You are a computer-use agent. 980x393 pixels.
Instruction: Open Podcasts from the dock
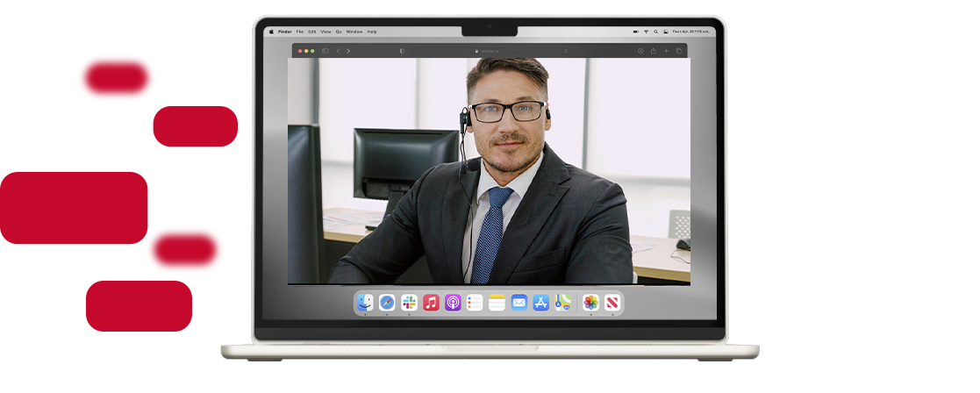point(453,303)
